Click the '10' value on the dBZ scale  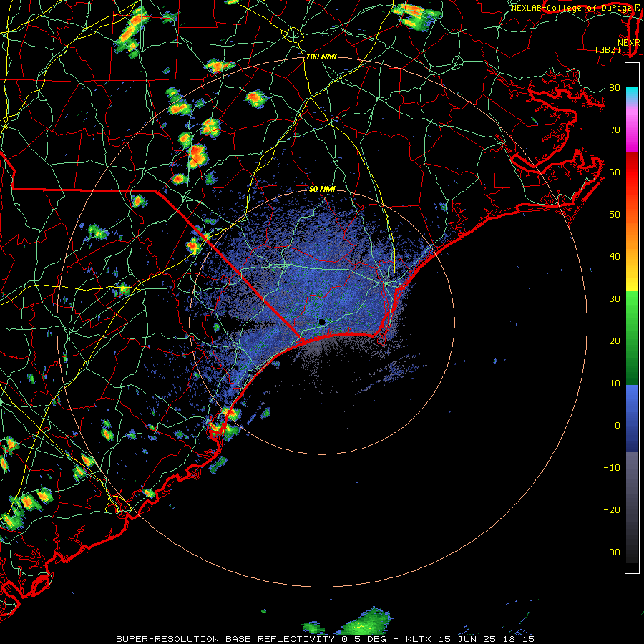click(615, 384)
